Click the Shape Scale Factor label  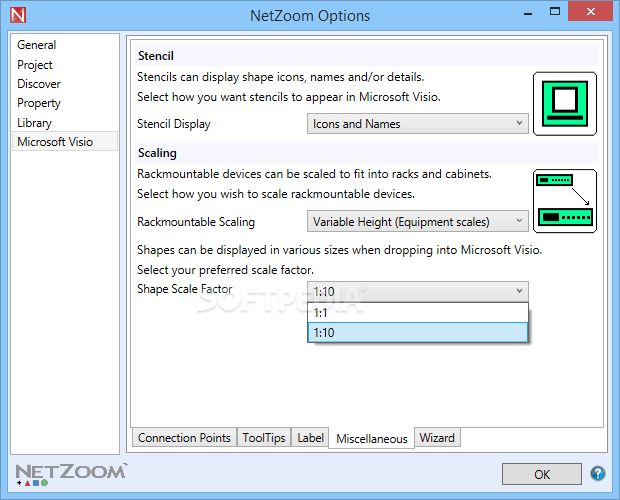(184, 289)
